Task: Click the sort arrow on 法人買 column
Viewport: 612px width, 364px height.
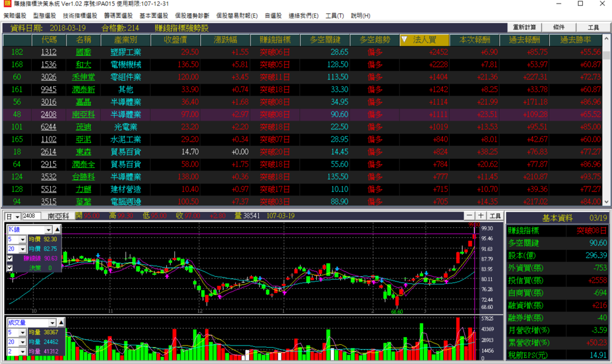Action: (x=405, y=39)
